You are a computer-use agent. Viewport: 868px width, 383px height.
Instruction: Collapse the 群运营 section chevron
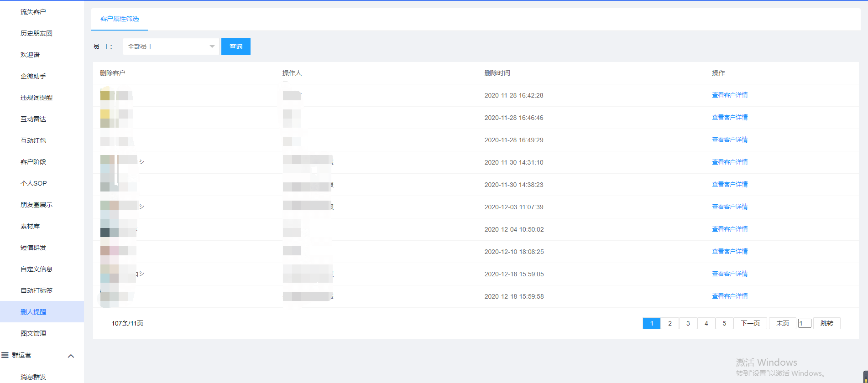point(71,356)
